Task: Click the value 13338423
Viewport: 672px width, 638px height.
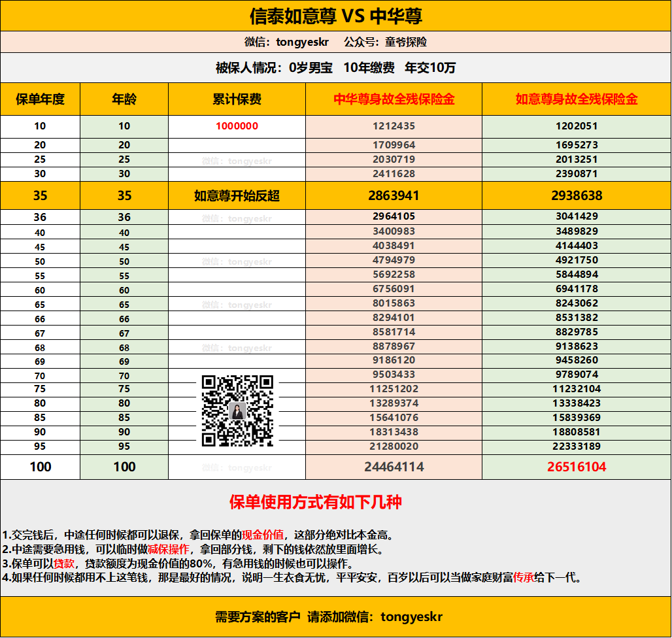Action: (x=577, y=403)
